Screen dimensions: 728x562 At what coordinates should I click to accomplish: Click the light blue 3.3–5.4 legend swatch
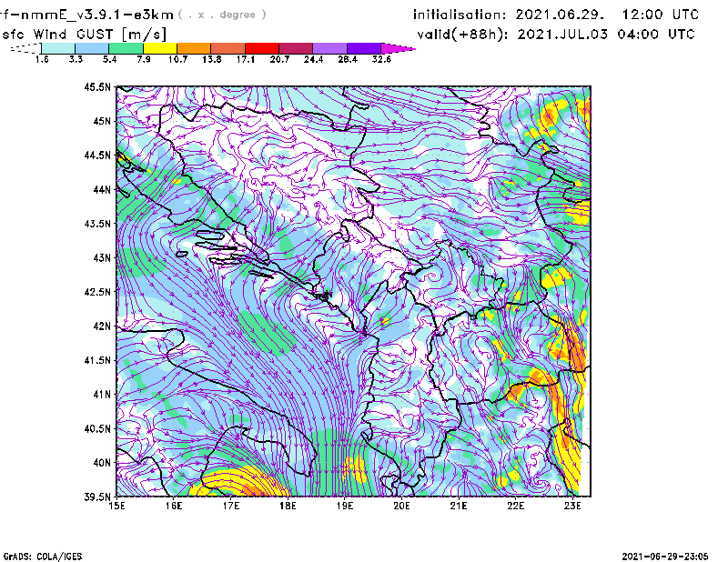coord(92,48)
